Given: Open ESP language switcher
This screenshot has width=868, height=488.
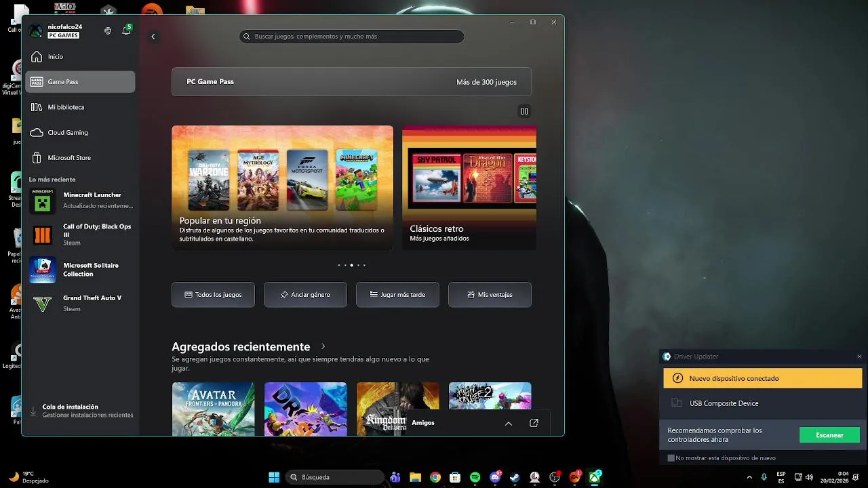Looking at the screenshot, I should 781,477.
